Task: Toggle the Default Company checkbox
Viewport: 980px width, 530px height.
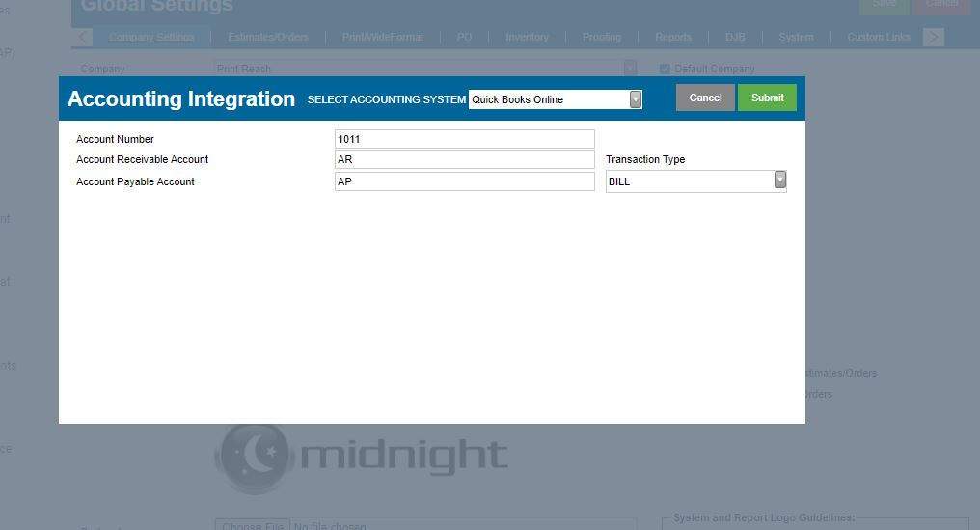Action: pos(665,69)
